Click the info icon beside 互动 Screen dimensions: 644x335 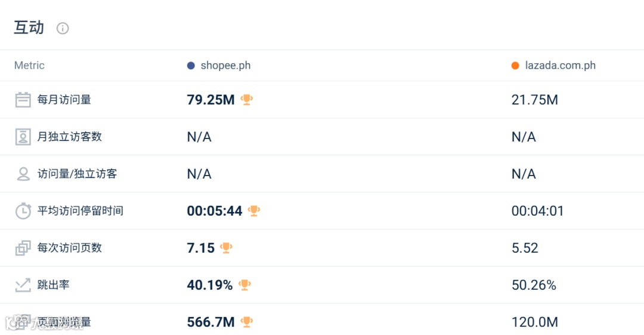(x=63, y=28)
